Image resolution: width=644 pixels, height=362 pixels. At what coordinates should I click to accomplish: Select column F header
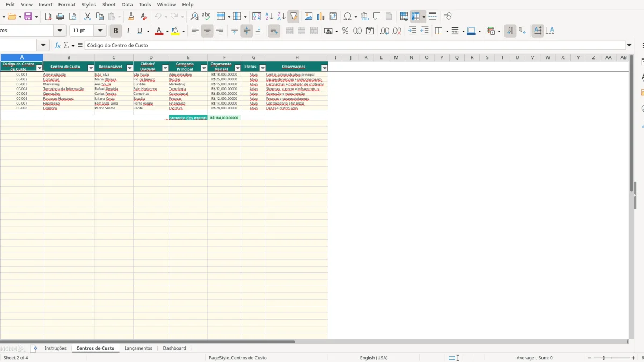[x=224, y=57]
